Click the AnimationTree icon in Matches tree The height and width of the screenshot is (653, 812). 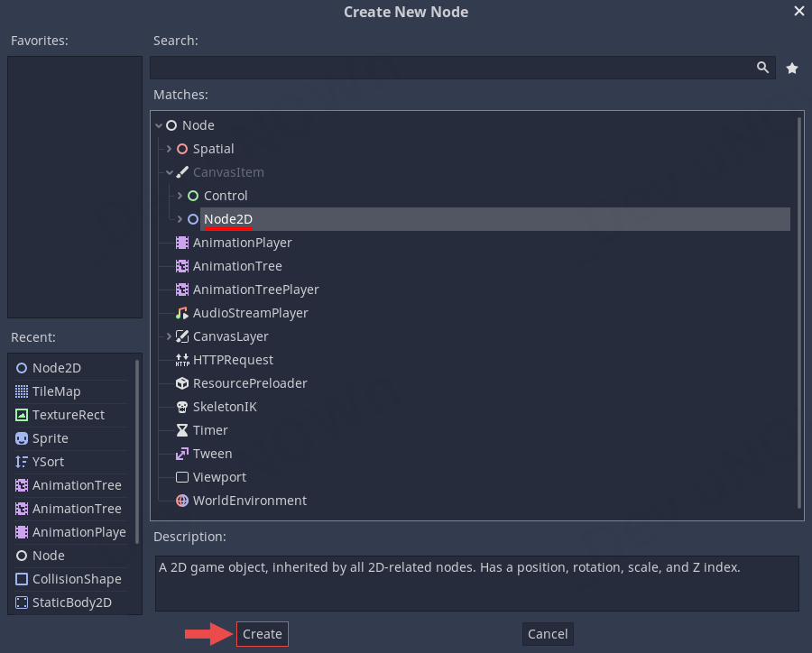click(182, 266)
